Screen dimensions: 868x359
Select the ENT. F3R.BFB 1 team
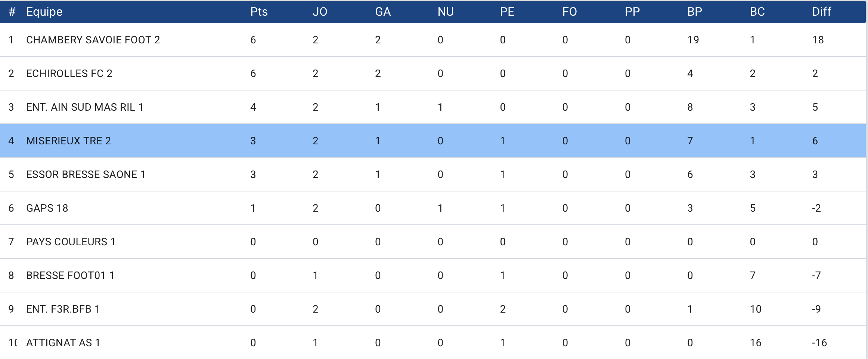(x=63, y=309)
